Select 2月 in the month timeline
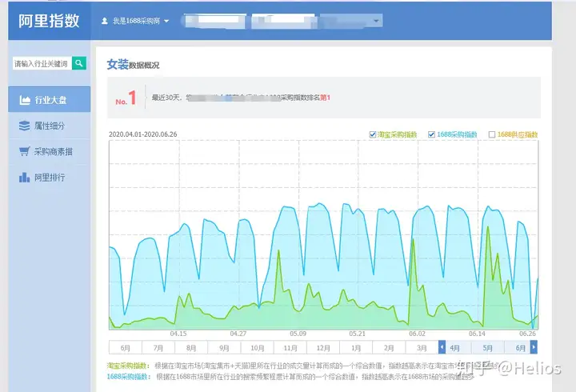 (389, 348)
